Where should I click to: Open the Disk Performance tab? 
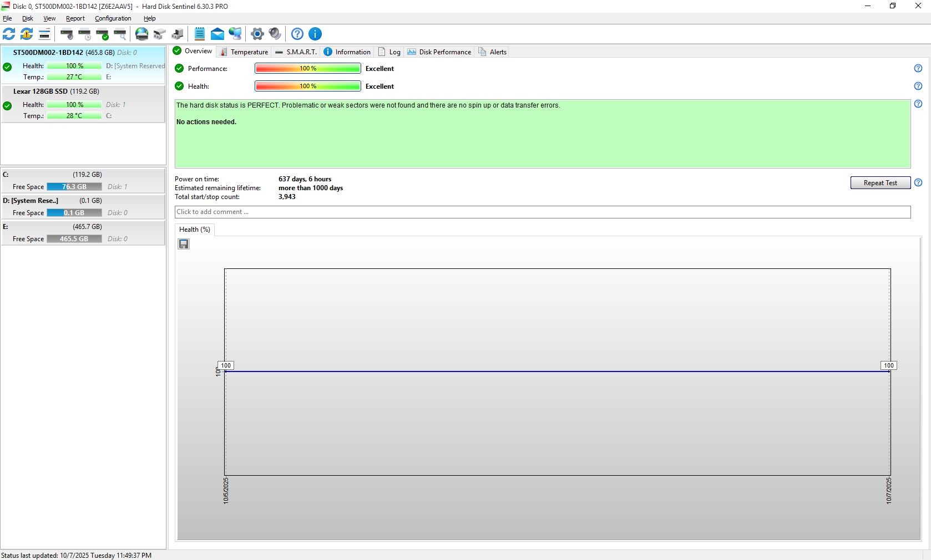[x=439, y=52]
